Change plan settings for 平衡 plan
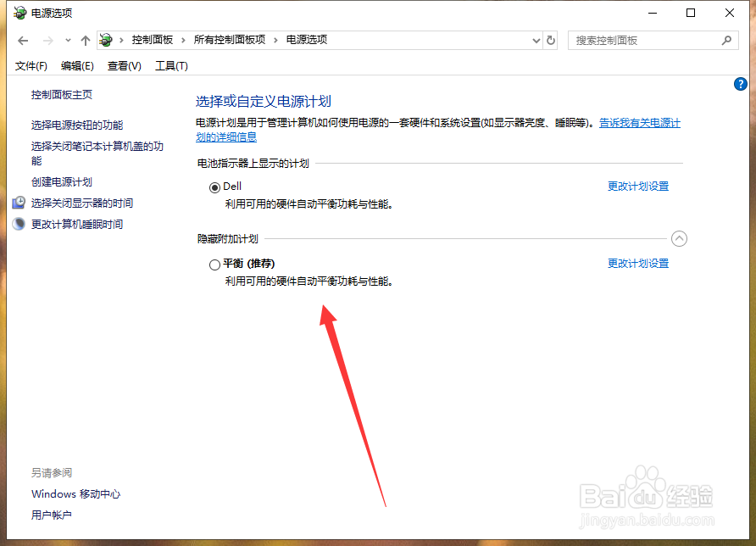Viewport: 756px width, 546px height. pos(638,264)
